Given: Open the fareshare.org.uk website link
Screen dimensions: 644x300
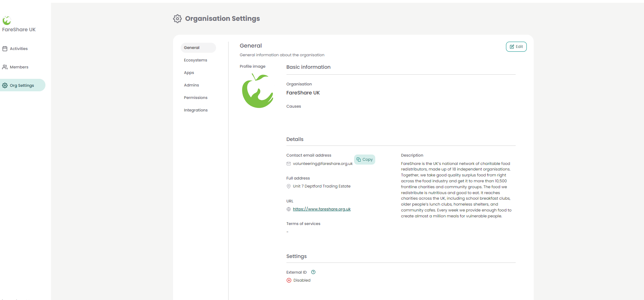Looking at the screenshot, I should pyautogui.click(x=321, y=209).
